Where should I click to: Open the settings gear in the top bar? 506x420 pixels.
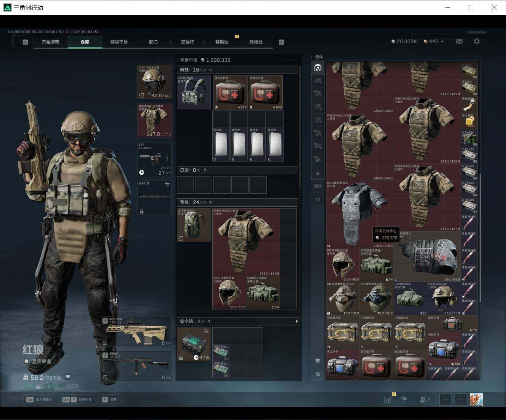(477, 41)
